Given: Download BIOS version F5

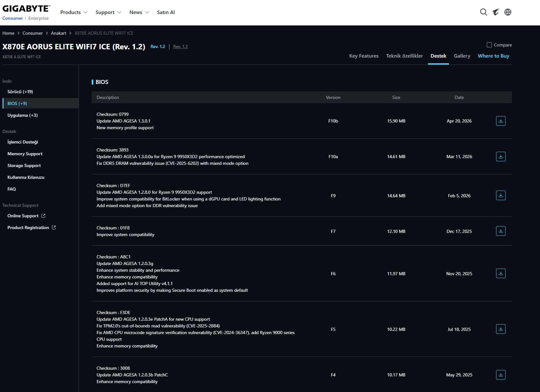Looking at the screenshot, I should [x=501, y=329].
